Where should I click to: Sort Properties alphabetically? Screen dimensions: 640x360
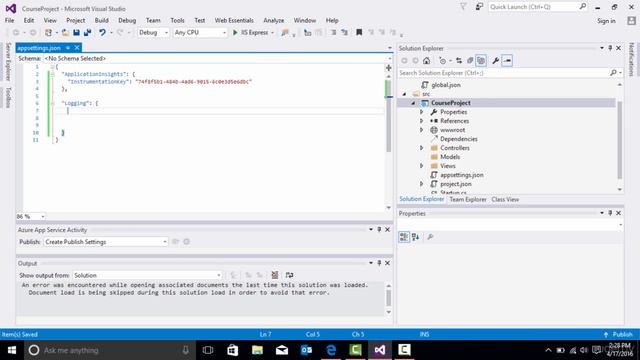point(416,237)
